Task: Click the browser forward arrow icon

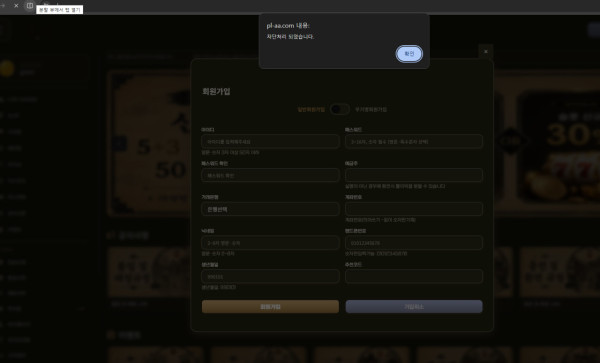Action: coord(3,6)
